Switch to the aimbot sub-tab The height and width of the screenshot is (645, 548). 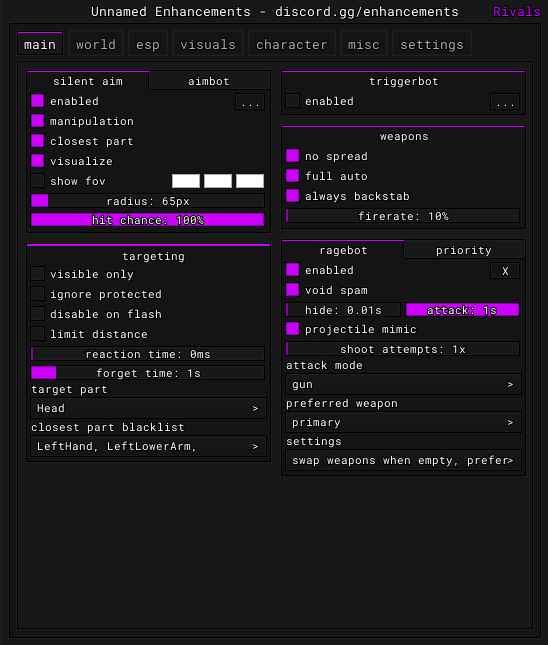(x=209, y=81)
